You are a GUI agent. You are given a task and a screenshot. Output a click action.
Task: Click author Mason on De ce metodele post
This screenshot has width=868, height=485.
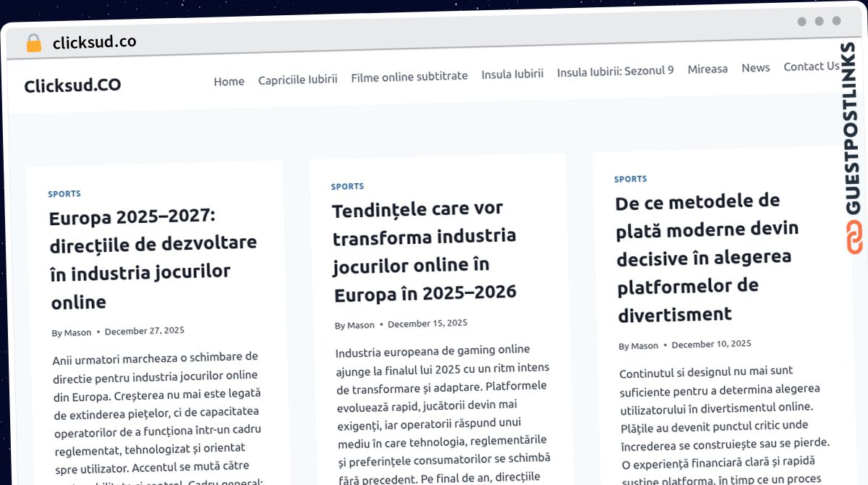(644, 346)
